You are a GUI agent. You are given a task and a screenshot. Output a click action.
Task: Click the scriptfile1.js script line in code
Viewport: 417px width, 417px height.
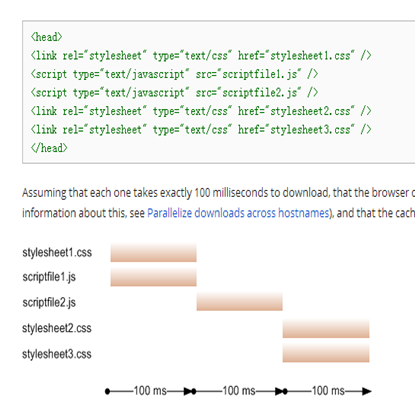coord(174,74)
